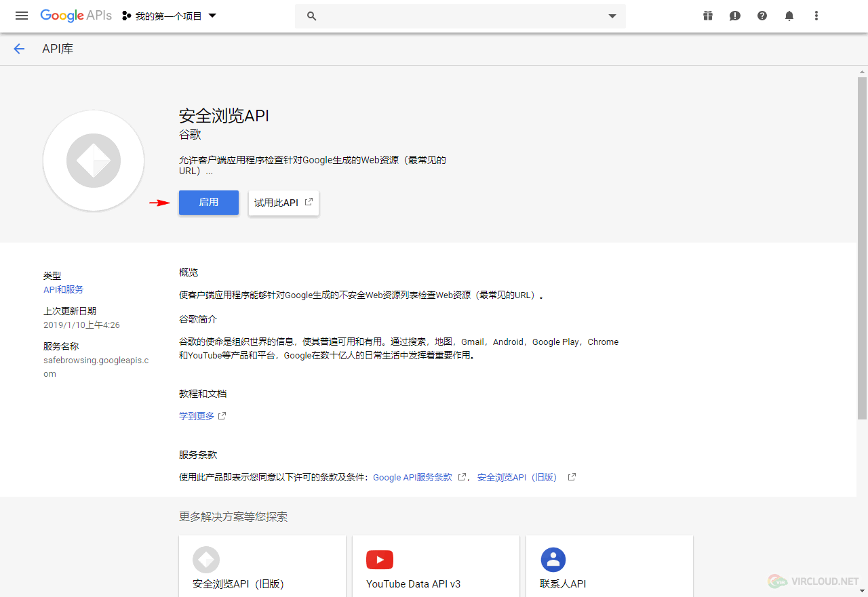Click the 启用 enable button
This screenshot has width=868, height=597.
(x=209, y=203)
